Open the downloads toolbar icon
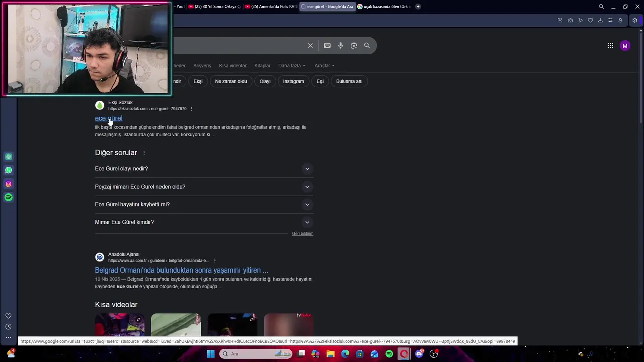644x362 pixels. (600, 20)
